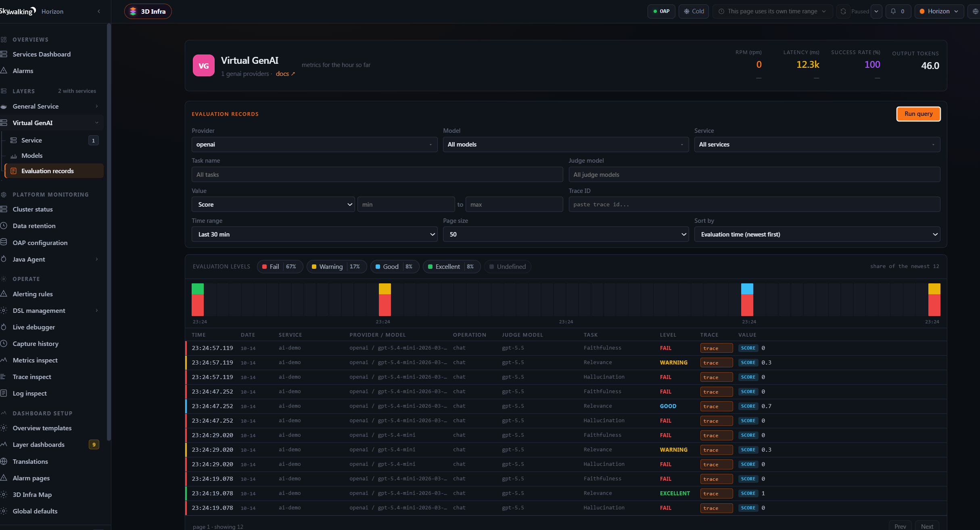Open the All services dropdown

817,145
